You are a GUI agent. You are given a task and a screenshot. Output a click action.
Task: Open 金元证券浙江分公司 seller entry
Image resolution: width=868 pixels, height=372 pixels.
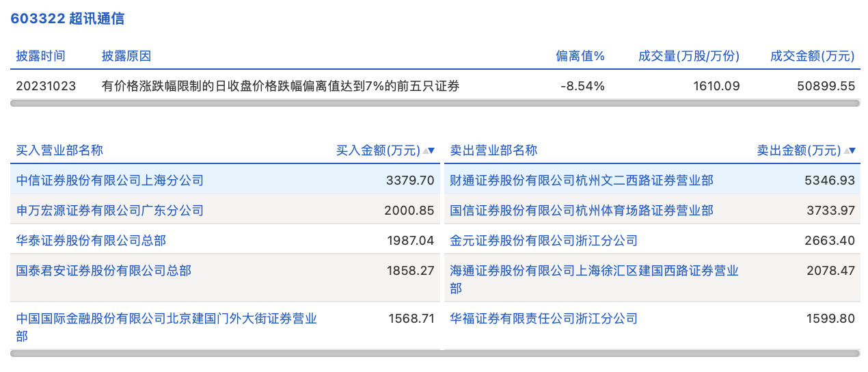click(x=543, y=241)
